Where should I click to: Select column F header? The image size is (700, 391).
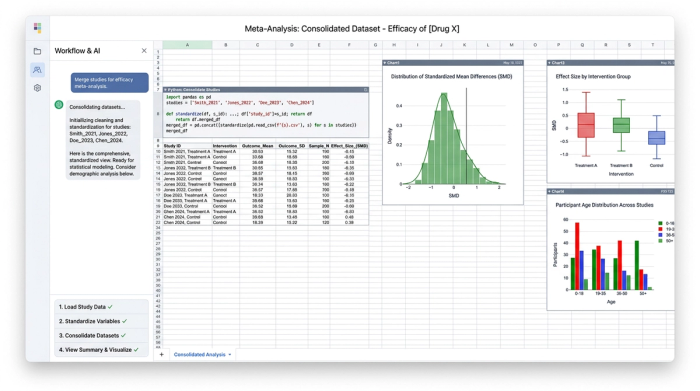(349, 45)
